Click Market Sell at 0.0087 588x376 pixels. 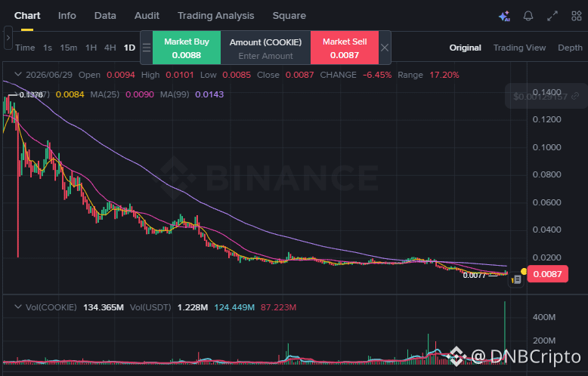[345, 48]
